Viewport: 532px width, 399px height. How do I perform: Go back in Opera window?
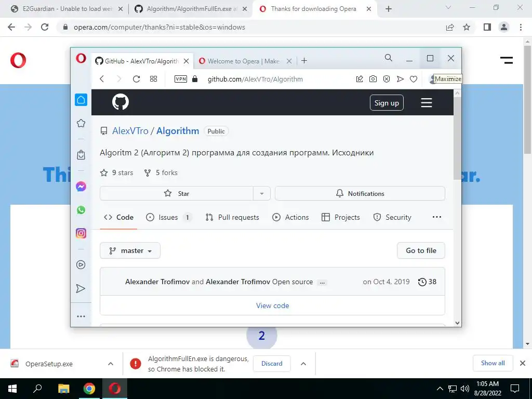click(102, 79)
